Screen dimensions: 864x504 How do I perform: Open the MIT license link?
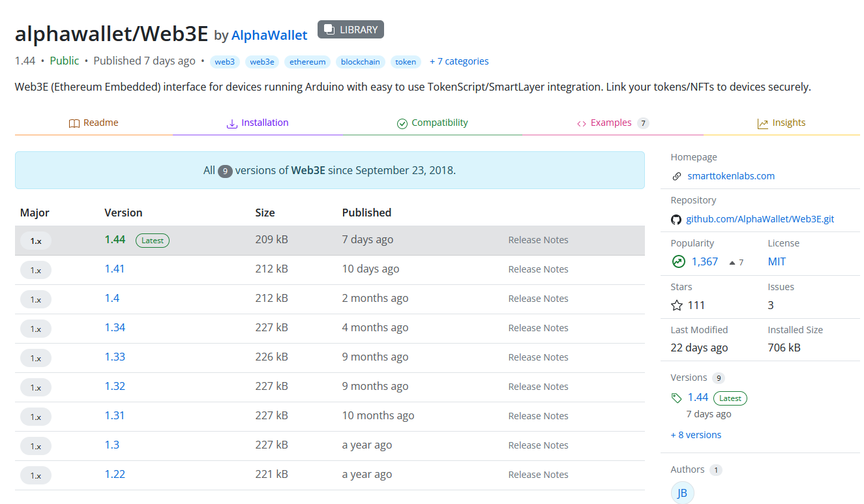[x=777, y=261]
